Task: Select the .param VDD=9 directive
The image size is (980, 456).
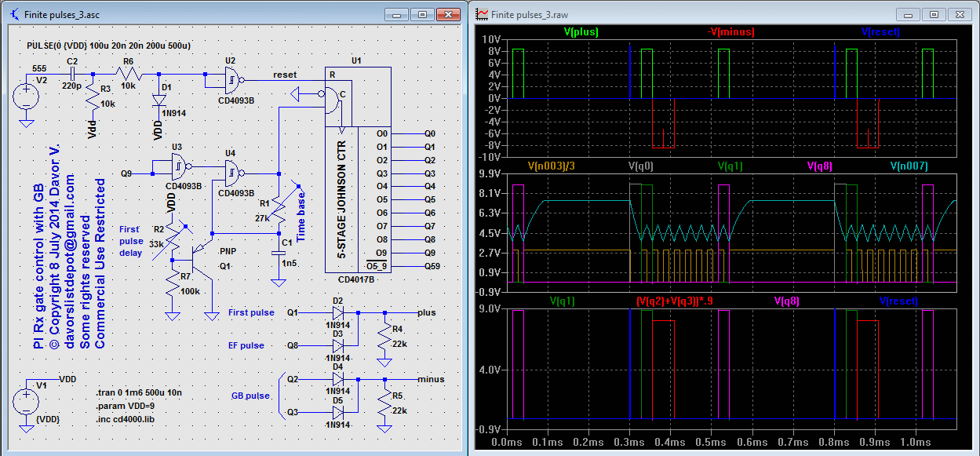Action: 124,405
